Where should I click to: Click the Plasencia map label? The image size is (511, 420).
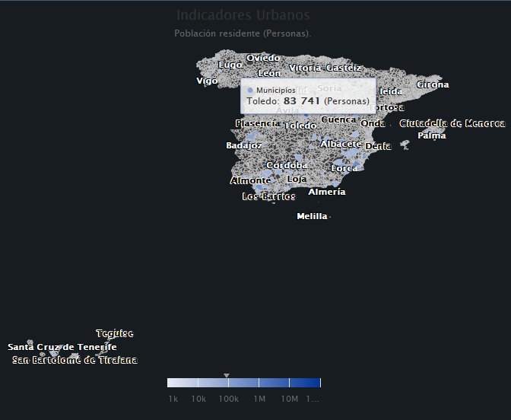click(x=258, y=123)
